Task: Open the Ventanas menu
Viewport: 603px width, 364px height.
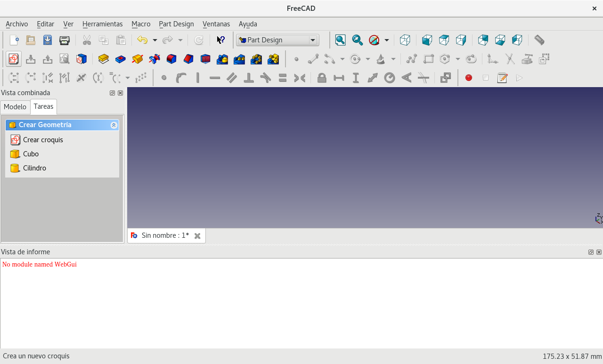Action: coord(216,24)
